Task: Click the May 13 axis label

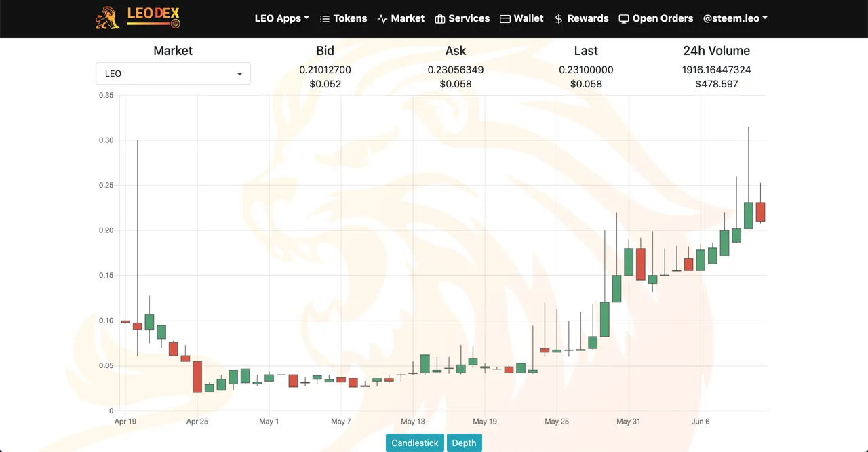Action: (413, 422)
